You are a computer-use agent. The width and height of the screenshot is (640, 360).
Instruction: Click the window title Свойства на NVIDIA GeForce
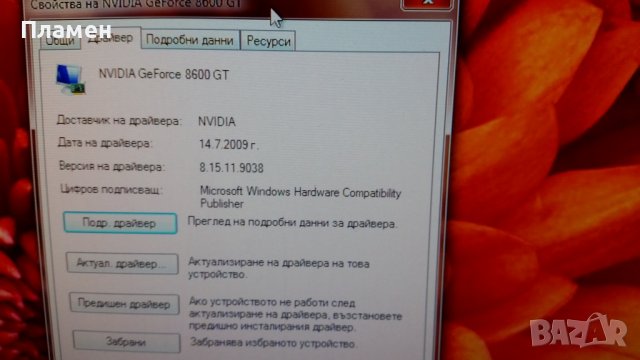[136, 4]
